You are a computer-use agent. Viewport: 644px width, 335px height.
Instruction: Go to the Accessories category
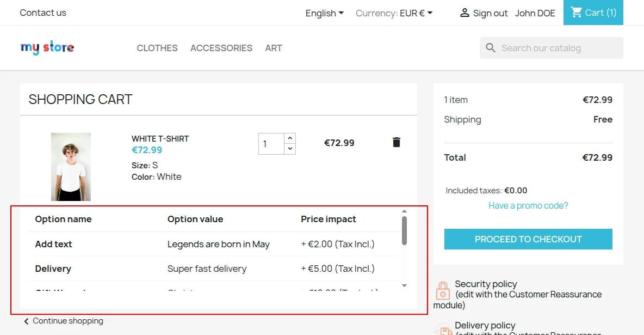221,48
